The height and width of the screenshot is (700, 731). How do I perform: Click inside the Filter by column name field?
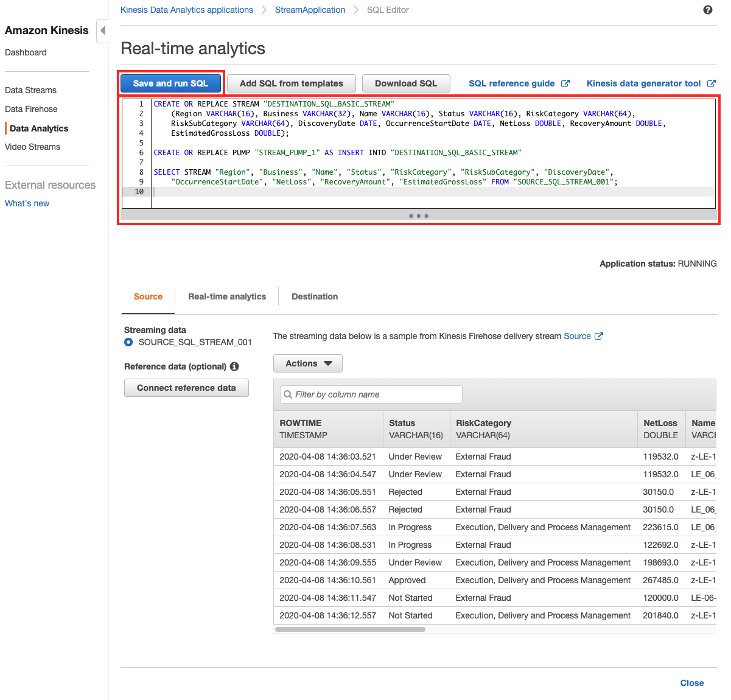[371, 394]
